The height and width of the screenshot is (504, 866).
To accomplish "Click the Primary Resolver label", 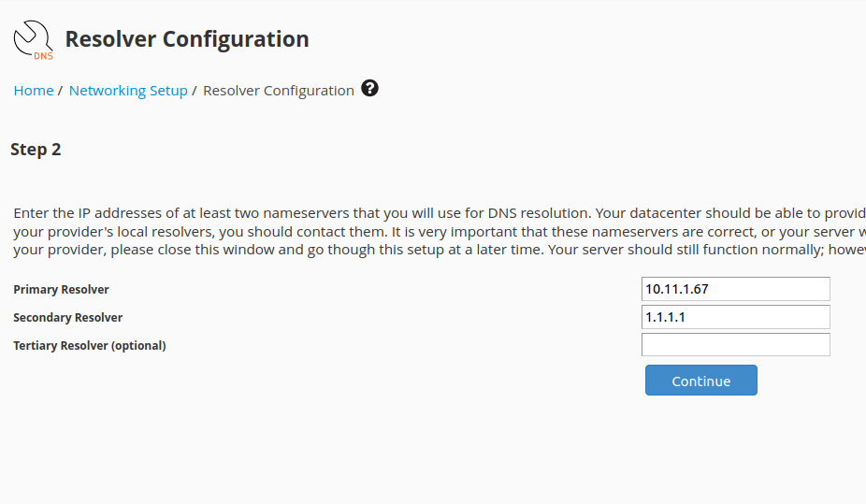I will click(62, 290).
